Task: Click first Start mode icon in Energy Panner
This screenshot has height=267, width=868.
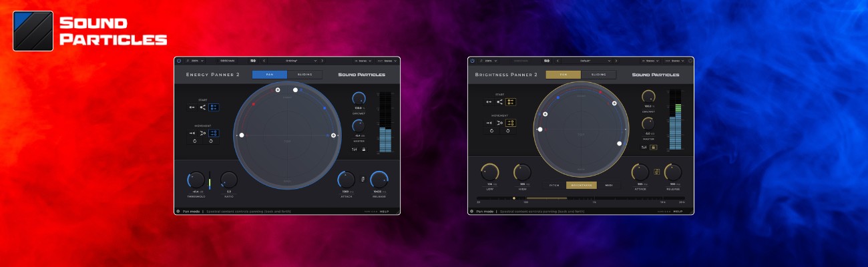Action: pos(192,107)
